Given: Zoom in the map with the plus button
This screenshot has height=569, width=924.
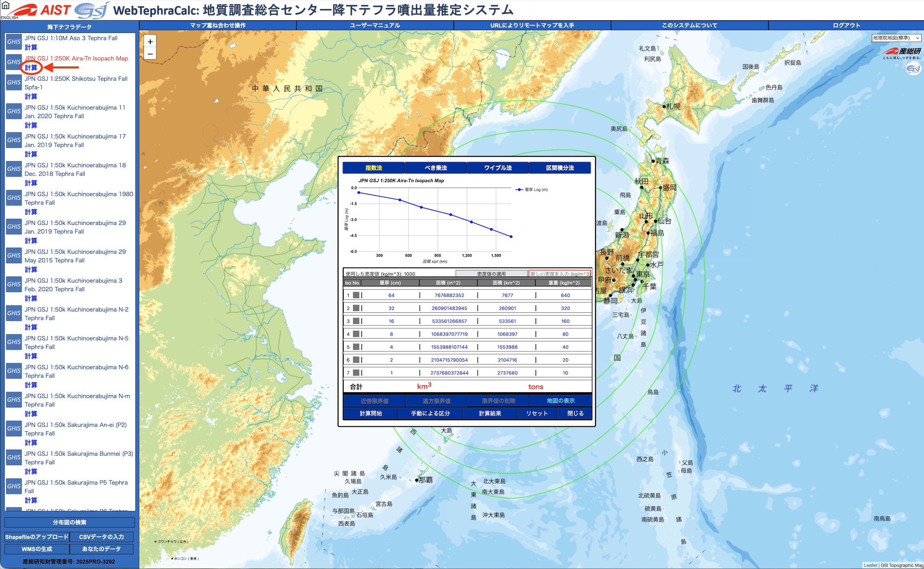Looking at the screenshot, I should click(150, 42).
